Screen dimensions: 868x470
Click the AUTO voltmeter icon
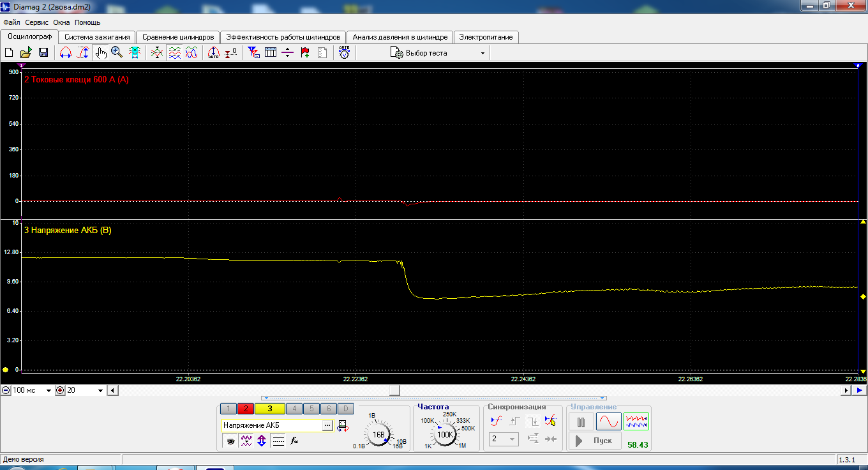pos(344,53)
